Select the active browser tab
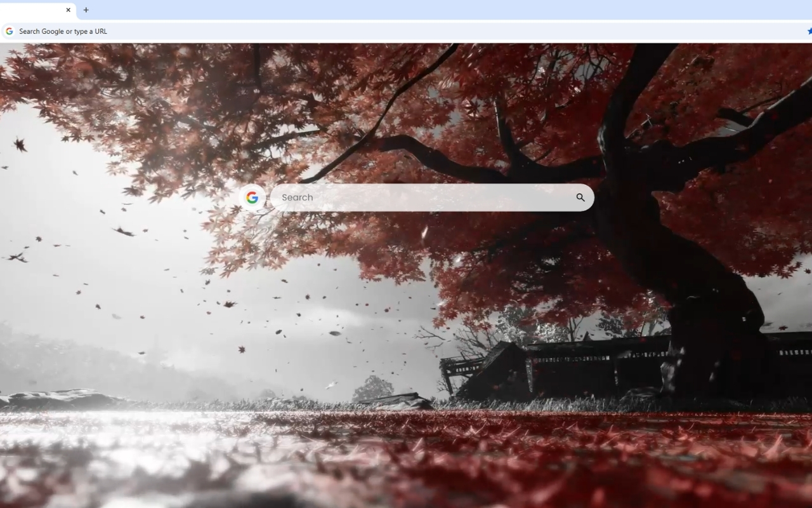 38,10
